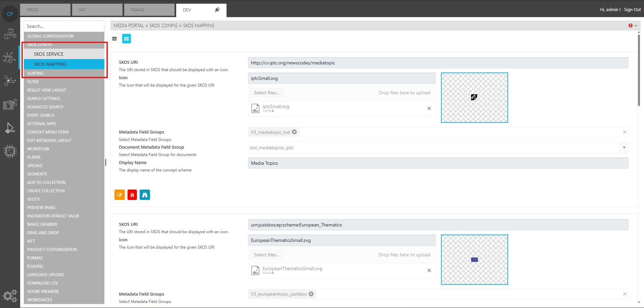Switch to the PROD tab
644x308 pixels.
(x=45, y=10)
